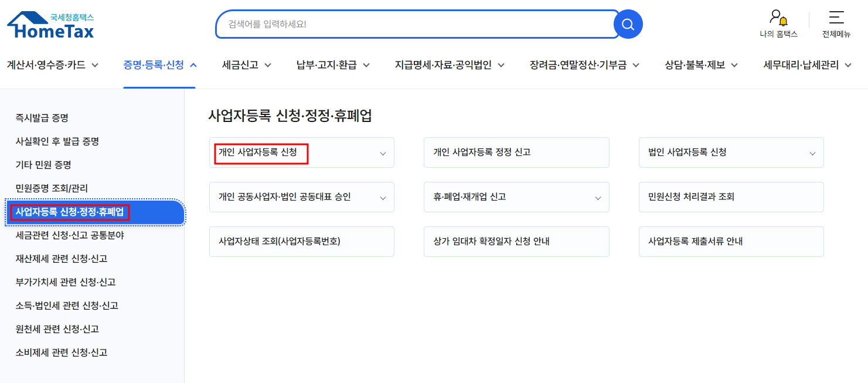This screenshot has height=383, width=868.
Task: Select 소비제세 관련 신청·신고 sidebar item
Action: (62, 353)
